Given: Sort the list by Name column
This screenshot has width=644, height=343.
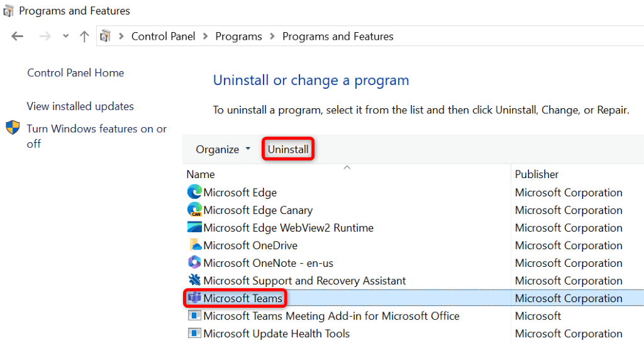Looking at the screenshot, I should (x=201, y=174).
